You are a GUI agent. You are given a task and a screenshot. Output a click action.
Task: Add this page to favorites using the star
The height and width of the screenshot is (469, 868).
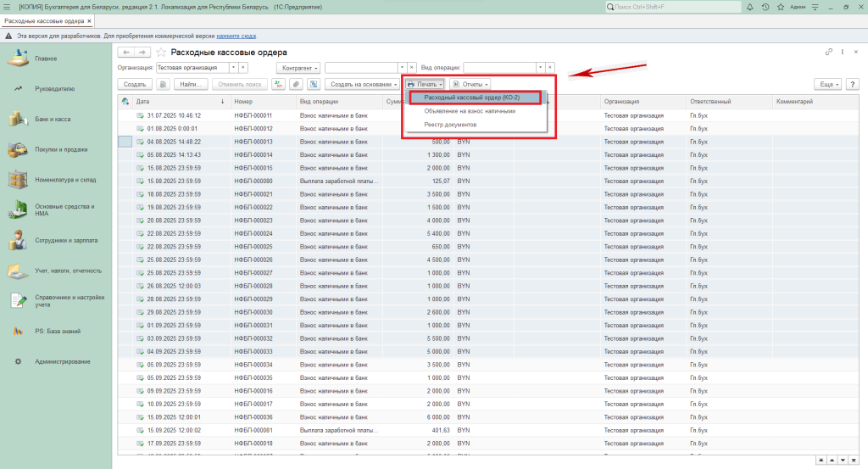coord(161,53)
